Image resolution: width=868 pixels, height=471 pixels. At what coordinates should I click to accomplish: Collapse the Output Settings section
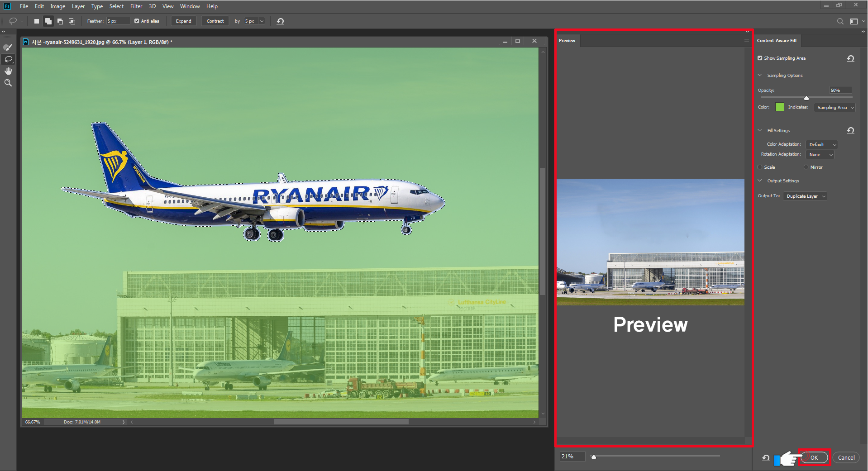tap(760, 181)
